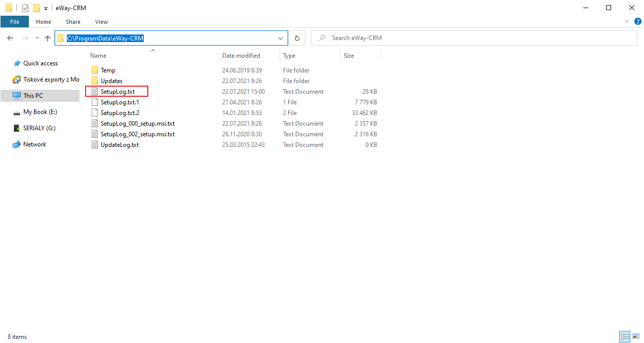
Task: Select the SetupLog.txt.2 file name
Action: pos(119,113)
